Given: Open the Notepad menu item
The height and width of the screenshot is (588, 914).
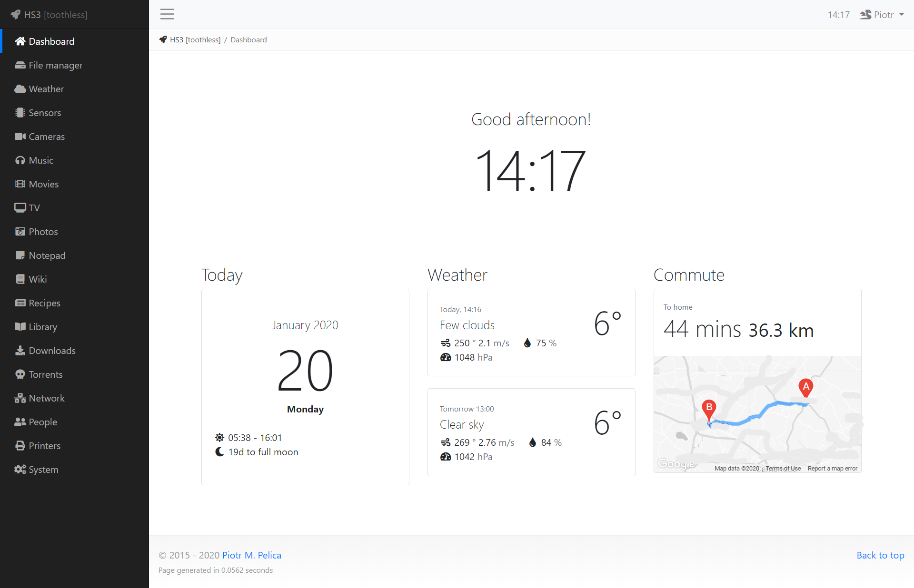Looking at the screenshot, I should coord(47,255).
